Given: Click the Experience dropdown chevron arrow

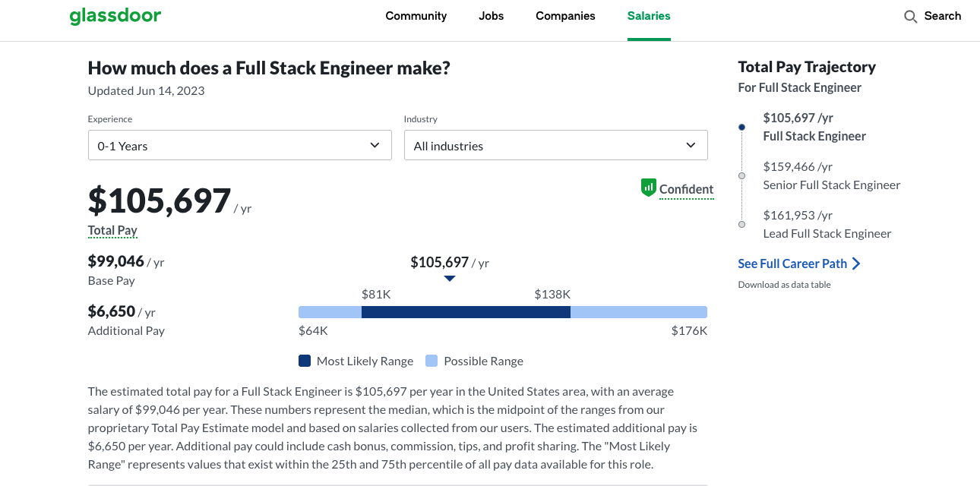Looking at the screenshot, I should 375,145.
